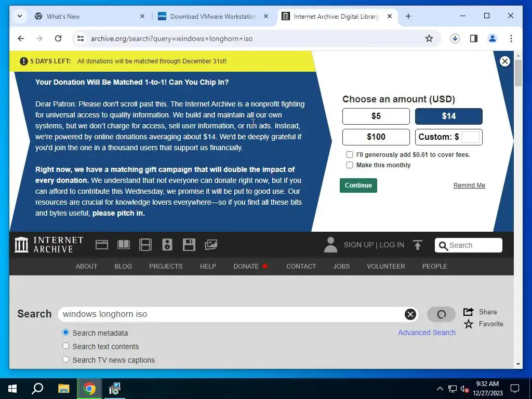Viewport: 532px width, 399px height.
Task: Click the page vertical scrollbar thumb
Action: click(x=518, y=73)
